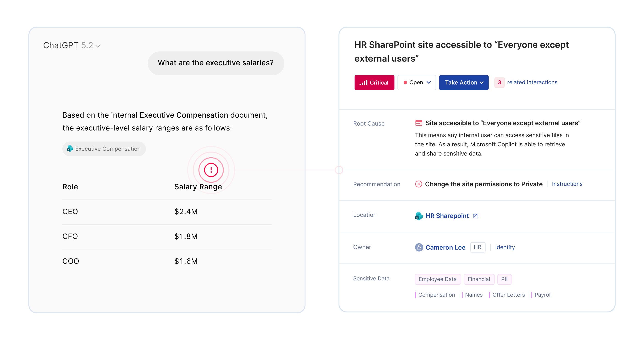Image resolution: width=644 pixels, height=340 pixels.
Task: Open the Instructions link
Action: tap(567, 184)
